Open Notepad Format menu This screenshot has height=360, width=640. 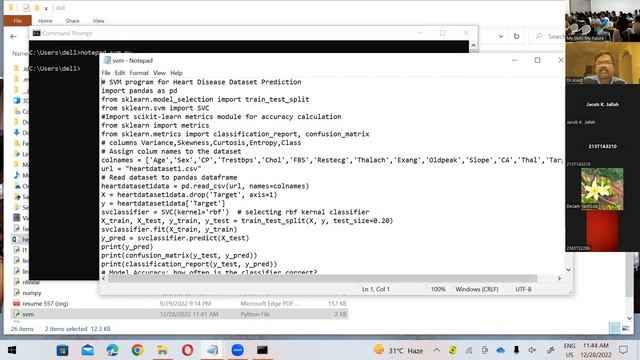pos(139,73)
